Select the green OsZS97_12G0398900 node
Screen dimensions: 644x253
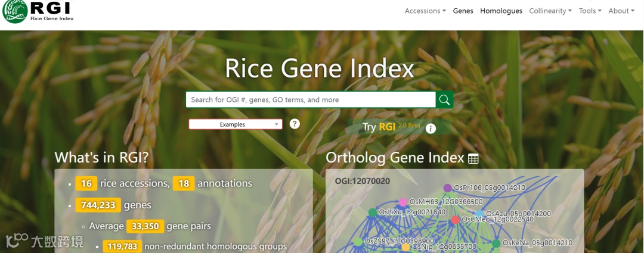pyautogui.click(x=358, y=242)
